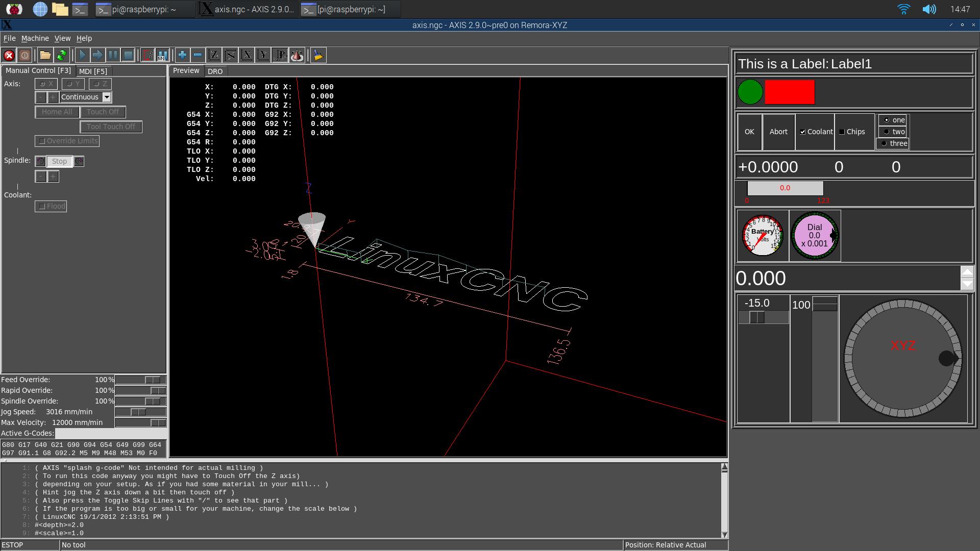Click Tool Touch Off button
Image resolution: width=980 pixels, height=551 pixels.
point(111,127)
